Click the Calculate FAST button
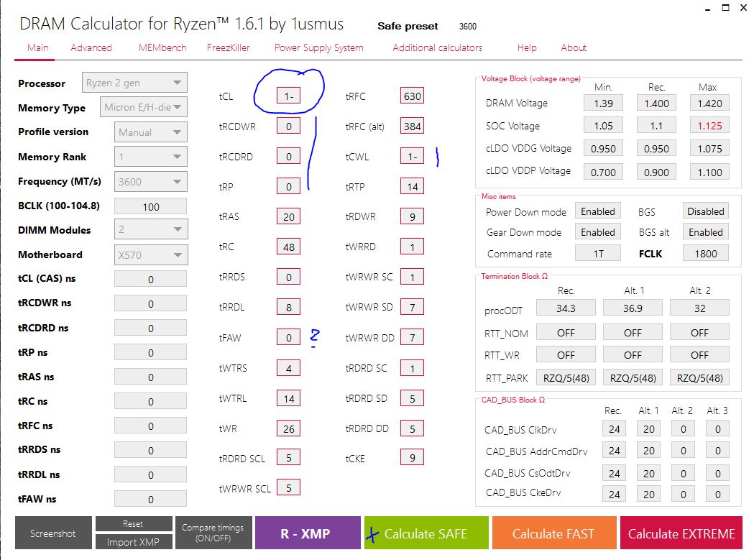Screen dimensions: 754x560 coord(554,533)
